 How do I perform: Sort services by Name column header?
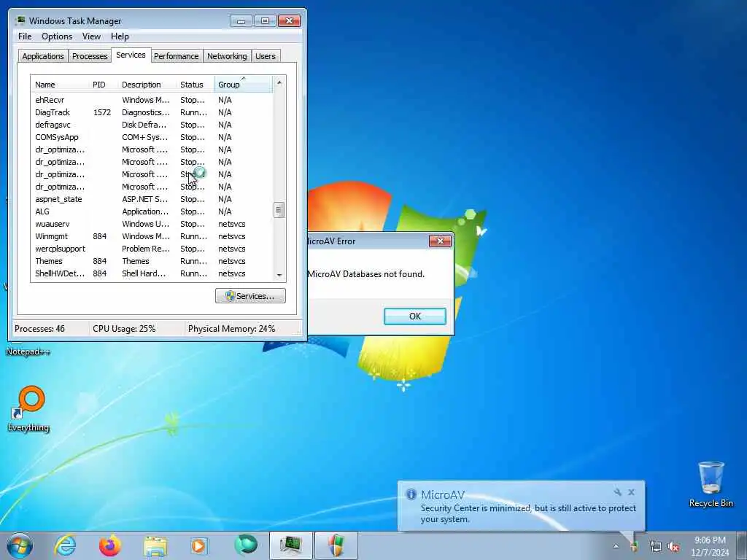point(60,85)
